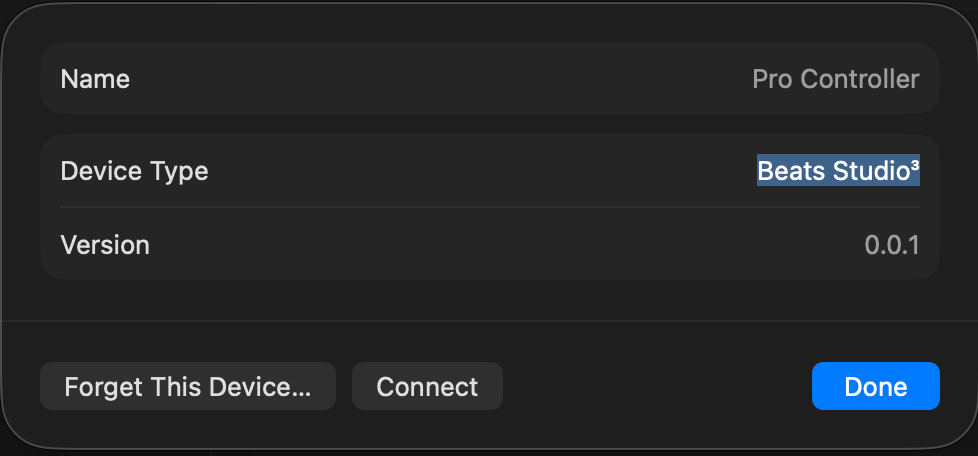
Task: Click the word "Controller" in the name value
Action: tap(858, 79)
